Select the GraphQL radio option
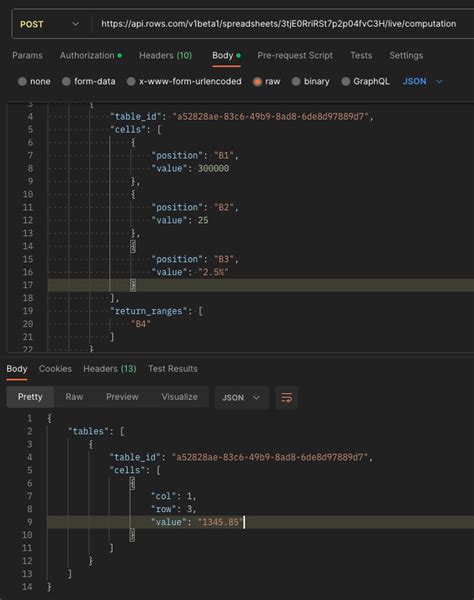 [x=365, y=82]
